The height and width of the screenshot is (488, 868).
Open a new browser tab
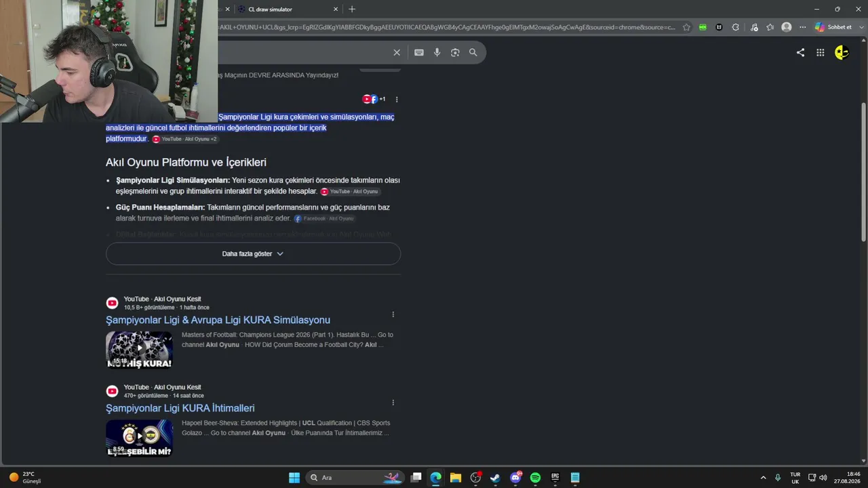click(351, 9)
